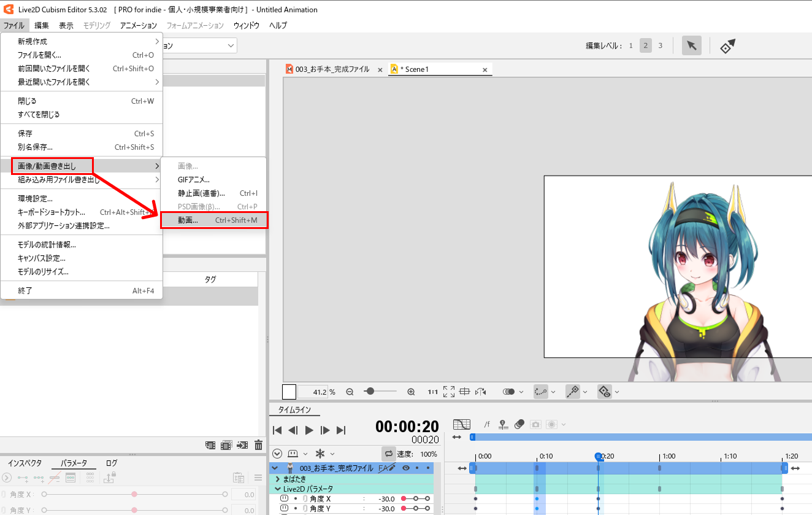Screen dimensions: 812x515
Task: Hide the 003_お手本_完成ファイル track with eye icon
Action: (x=405, y=468)
